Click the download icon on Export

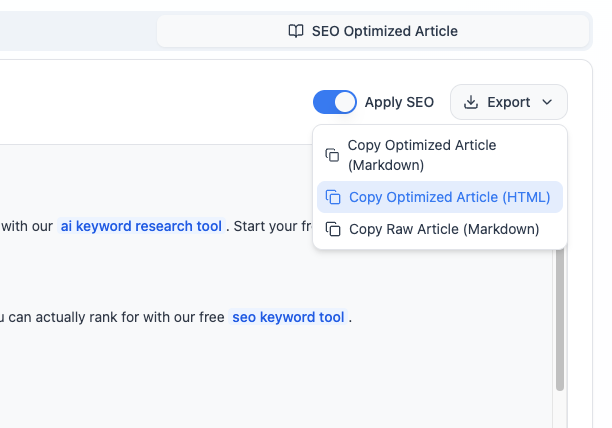click(472, 102)
